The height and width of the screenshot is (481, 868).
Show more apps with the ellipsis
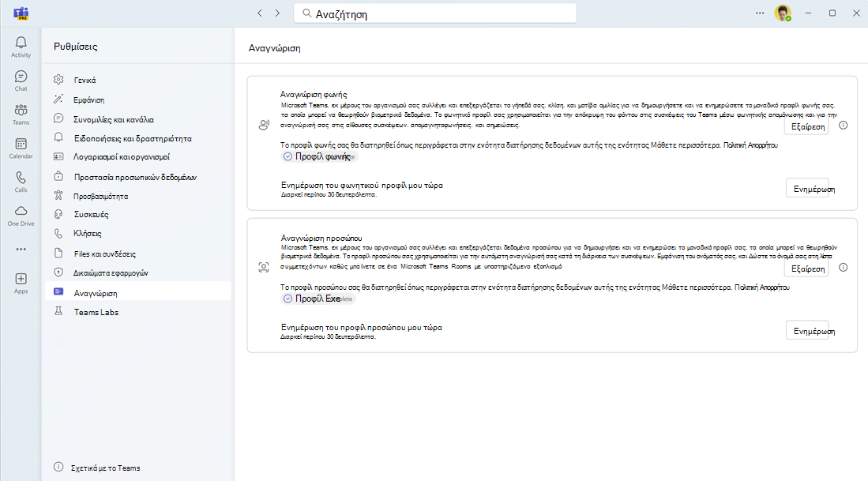21,249
